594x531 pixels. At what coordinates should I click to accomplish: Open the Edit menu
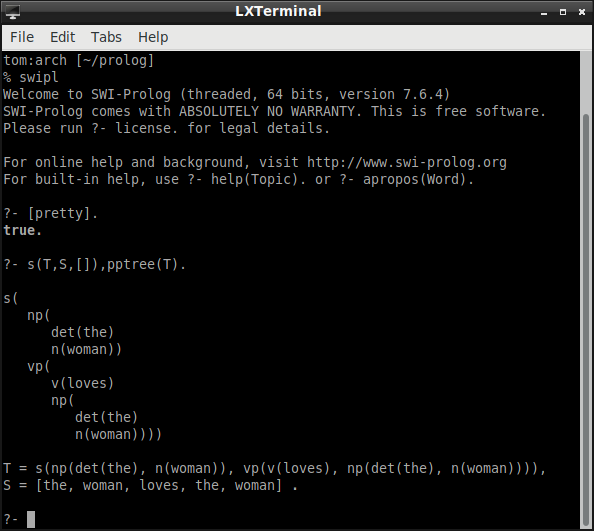63,37
